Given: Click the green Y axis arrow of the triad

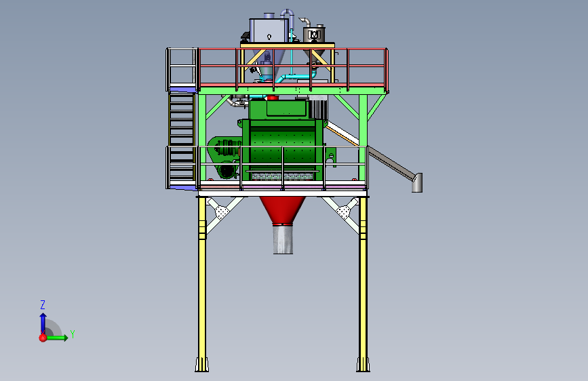Looking at the screenshot, I should 58,338.
